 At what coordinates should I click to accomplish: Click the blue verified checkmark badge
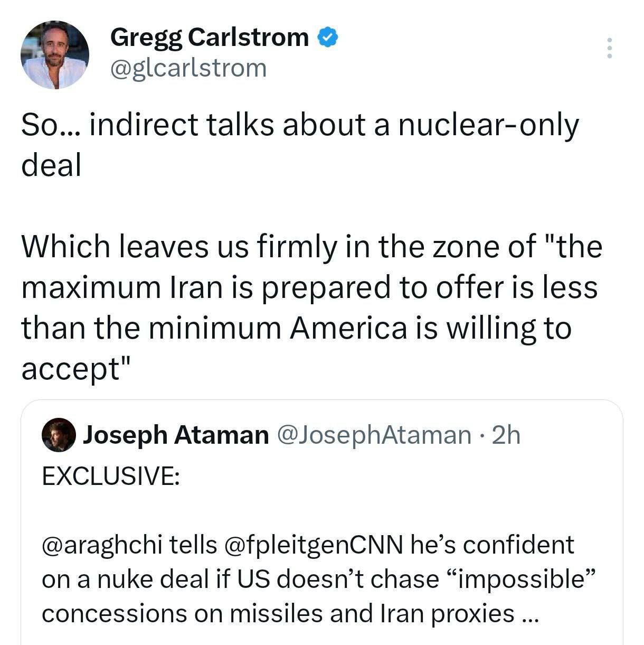pyautogui.click(x=328, y=37)
